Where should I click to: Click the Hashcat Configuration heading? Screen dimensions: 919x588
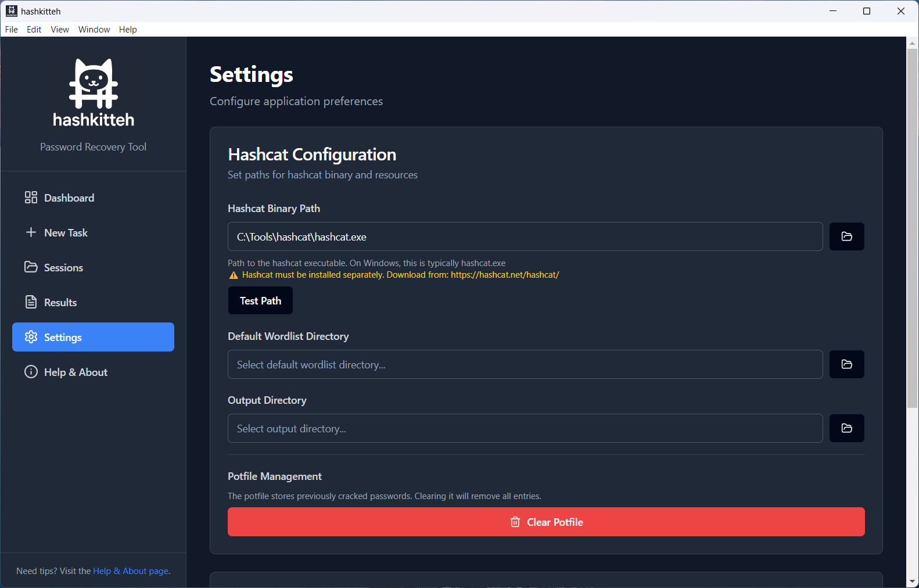coord(312,155)
